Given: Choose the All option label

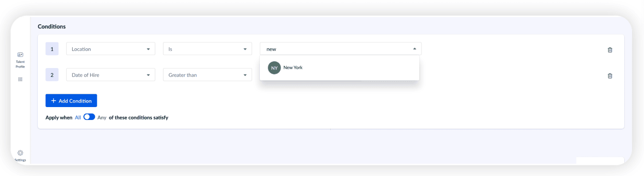Looking at the screenshot, I should tap(78, 118).
